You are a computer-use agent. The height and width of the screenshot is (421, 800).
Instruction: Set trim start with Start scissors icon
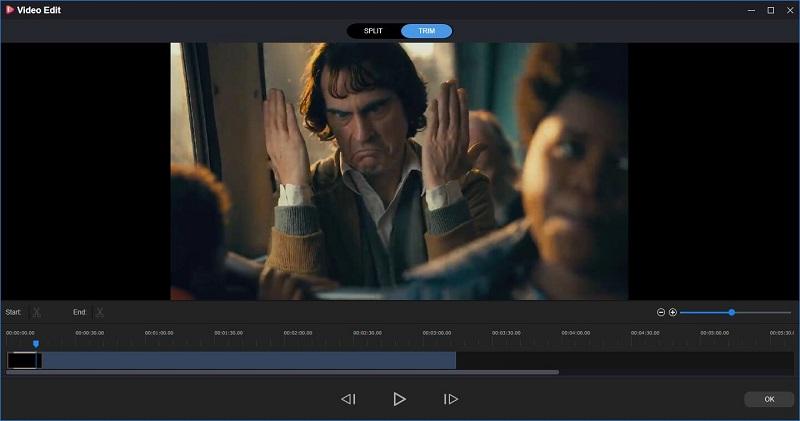click(37, 312)
